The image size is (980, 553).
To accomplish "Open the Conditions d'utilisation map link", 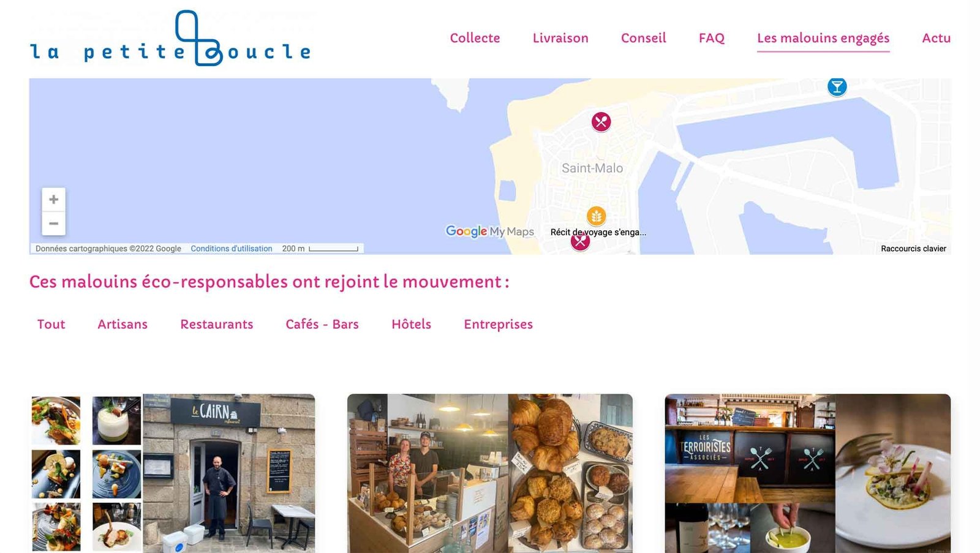I will click(232, 249).
